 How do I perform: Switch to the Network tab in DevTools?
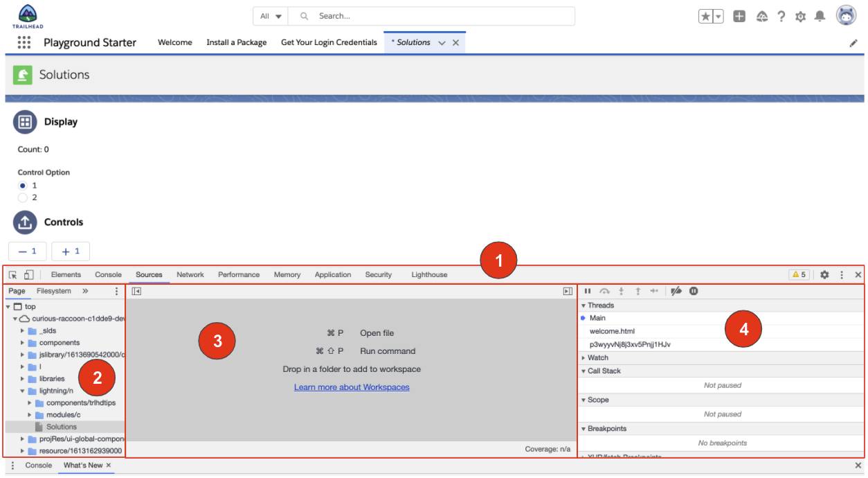point(190,274)
